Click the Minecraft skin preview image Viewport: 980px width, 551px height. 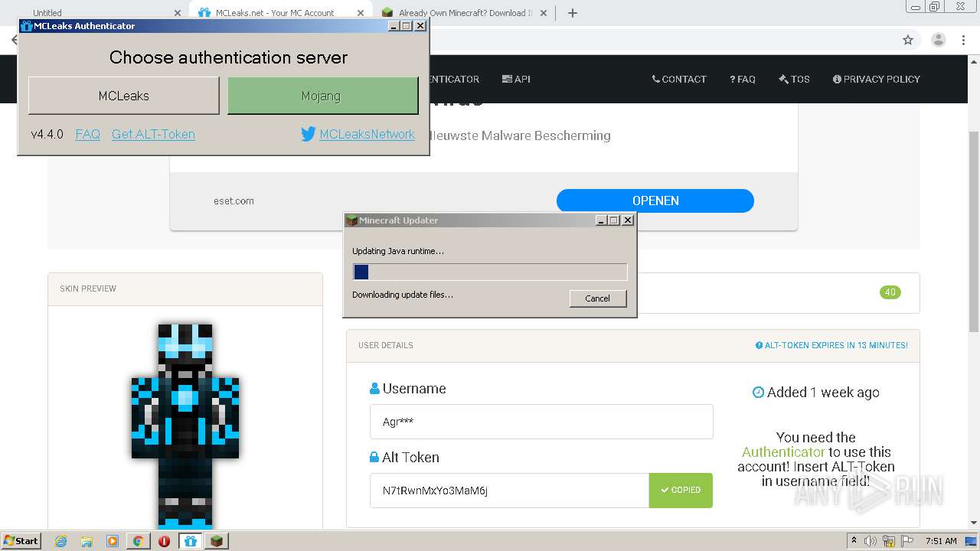coord(185,425)
